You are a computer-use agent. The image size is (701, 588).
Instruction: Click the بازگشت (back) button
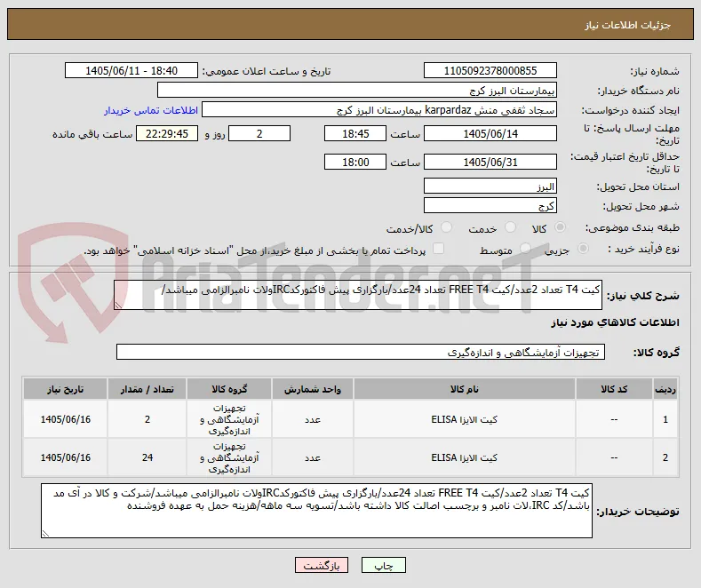click(322, 566)
